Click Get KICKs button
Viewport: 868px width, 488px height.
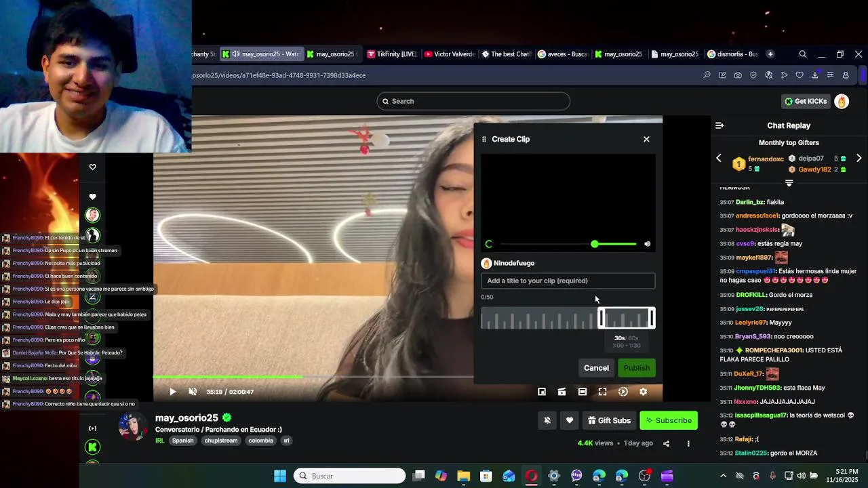[x=806, y=101]
